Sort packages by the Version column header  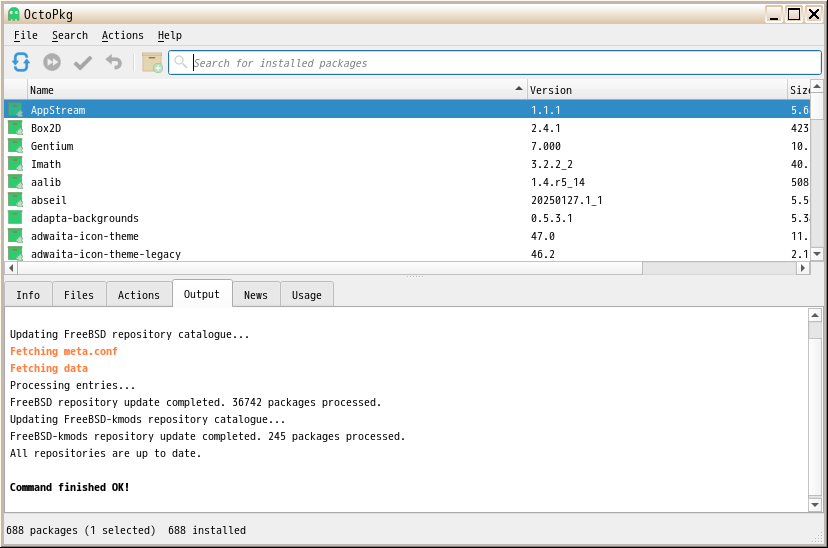[657, 90]
